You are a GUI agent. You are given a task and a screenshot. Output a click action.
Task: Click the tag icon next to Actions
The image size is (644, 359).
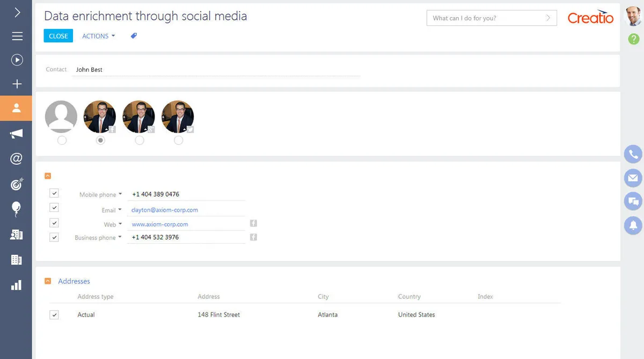134,36
